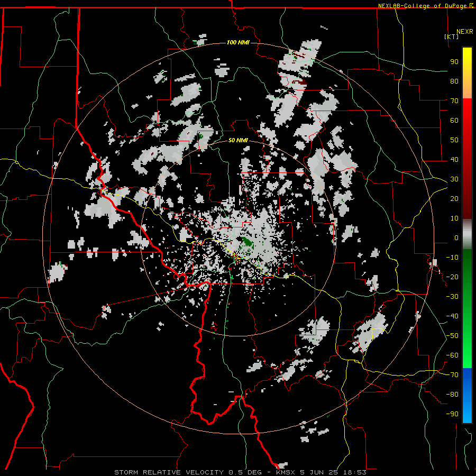Pick the blue bottom segment of color bar
The width and height of the screenshot is (476, 476).
point(467,396)
